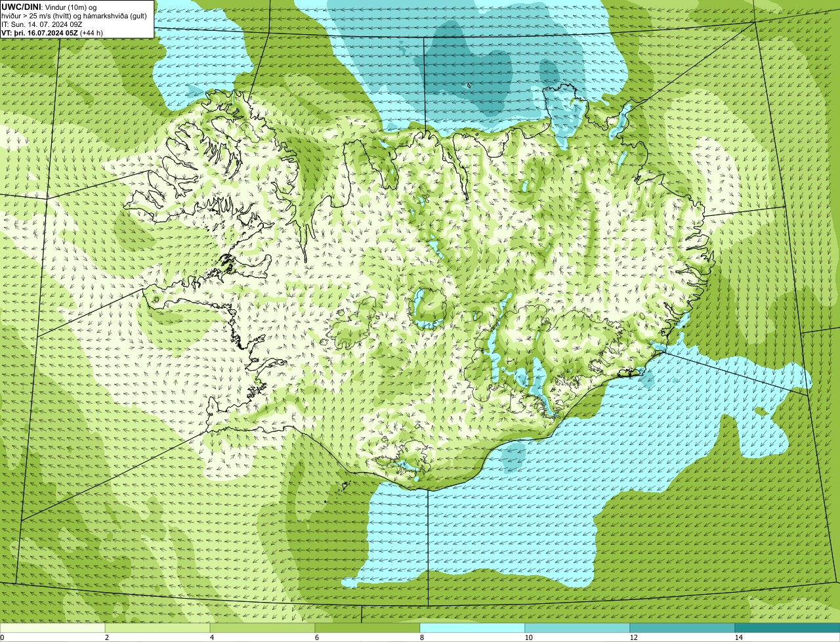This screenshot has height=642, width=840.
Task: Click the "UWC/DINI: Vindur (10m) og" title line
Action: (49, 7)
